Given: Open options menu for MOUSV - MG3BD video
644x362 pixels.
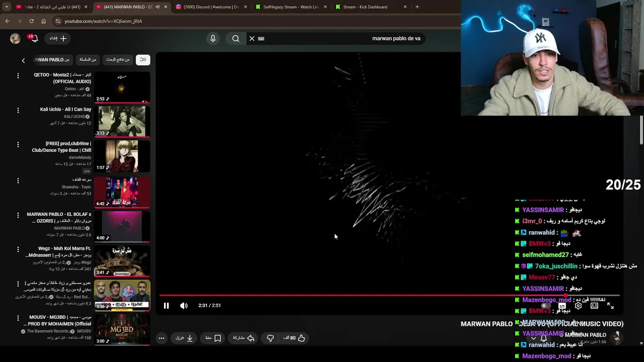Looking at the screenshot, I should click(18, 318).
